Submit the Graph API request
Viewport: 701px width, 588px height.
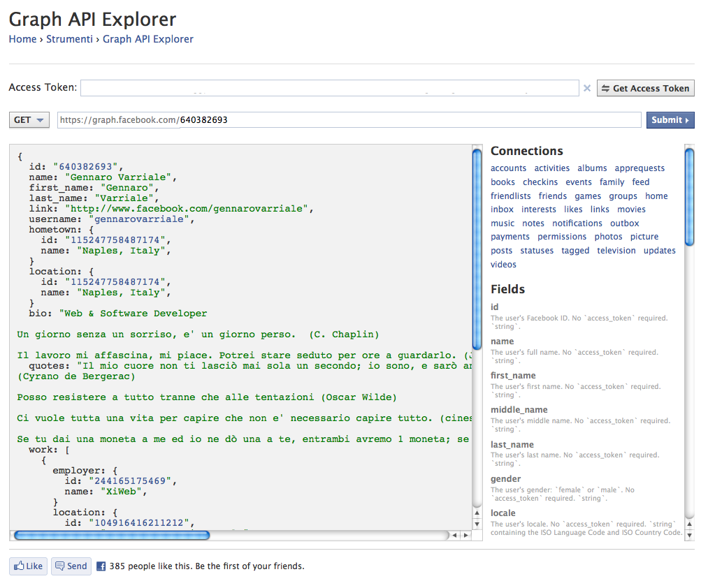coord(670,119)
